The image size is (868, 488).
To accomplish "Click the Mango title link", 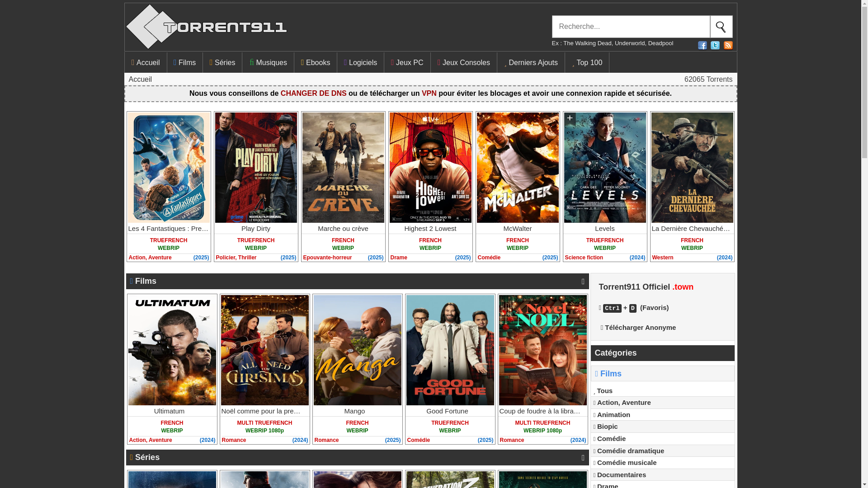I will (354, 411).
